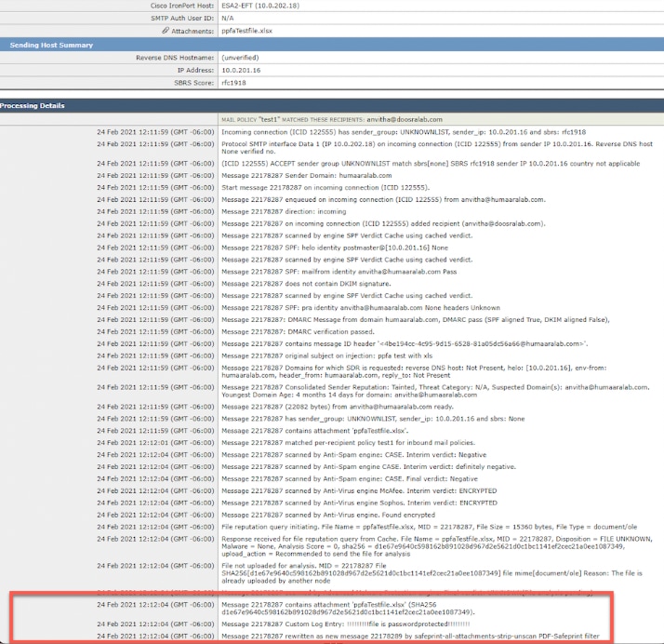Image resolution: width=664 pixels, height=644 pixels.
Task: Select the original subject ppfa test with xls line
Action: [x=327, y=356]
